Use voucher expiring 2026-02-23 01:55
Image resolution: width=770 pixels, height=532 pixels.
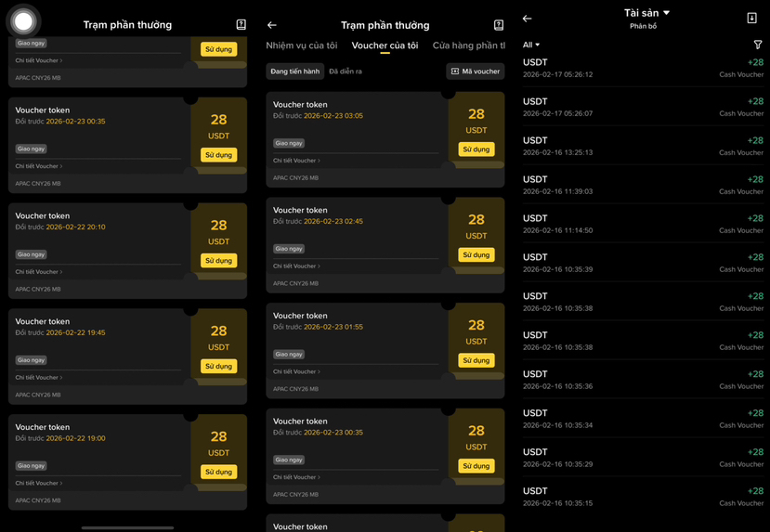(476, 360)
